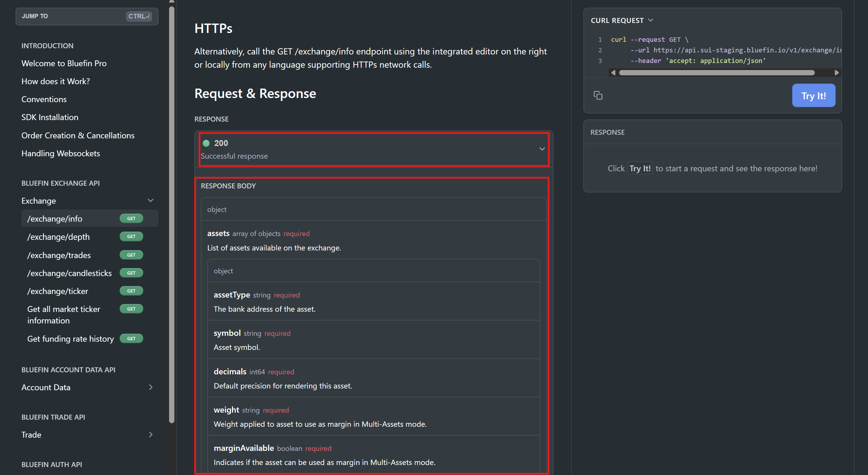Click "List of assets available on the exchange."

click(x=274, y=248)
